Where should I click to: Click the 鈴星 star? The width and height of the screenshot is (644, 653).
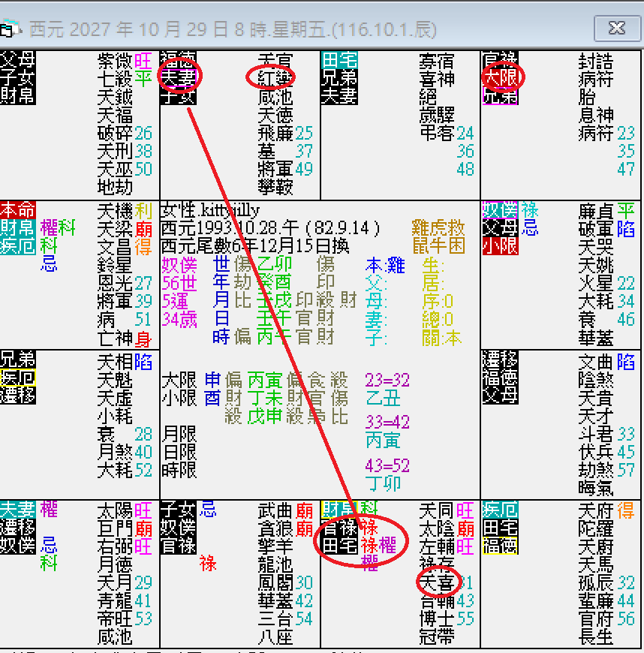pyautogui.click(x=115, y=265)
